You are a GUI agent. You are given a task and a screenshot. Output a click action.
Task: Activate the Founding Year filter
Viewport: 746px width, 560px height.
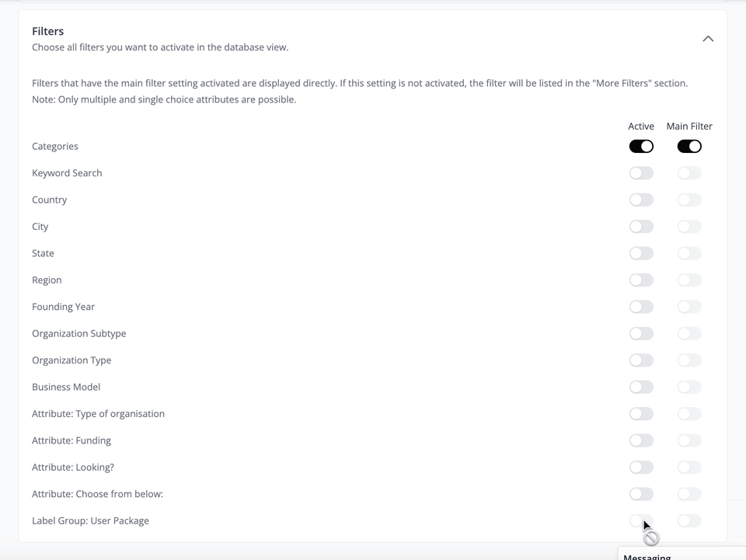pyautogui.click(x=641, y=307)
